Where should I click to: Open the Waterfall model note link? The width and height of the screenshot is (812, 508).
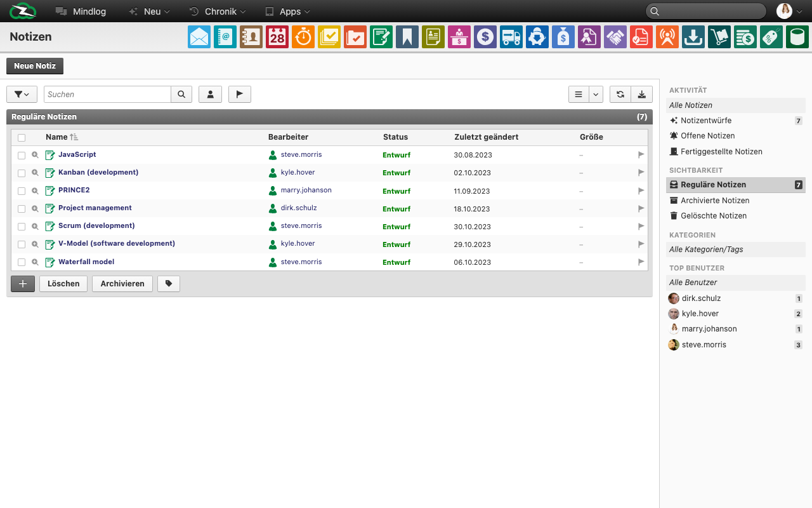(86, 262)
